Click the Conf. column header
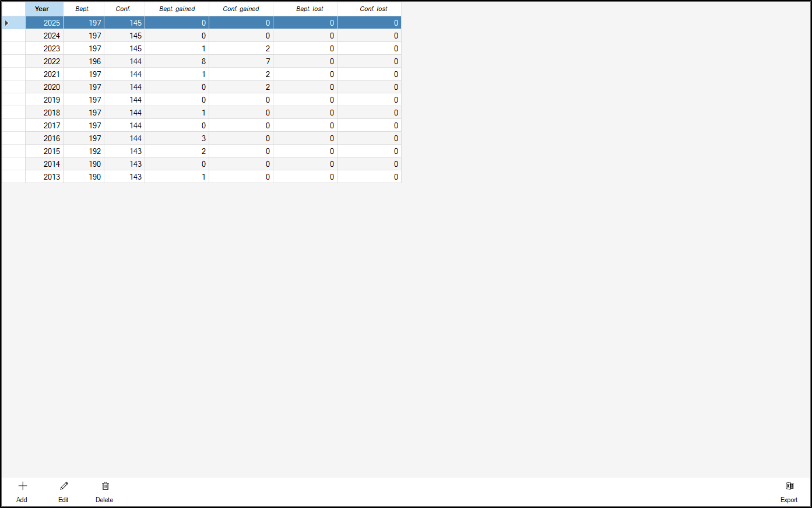812x508 pixels. coord(123,9)
